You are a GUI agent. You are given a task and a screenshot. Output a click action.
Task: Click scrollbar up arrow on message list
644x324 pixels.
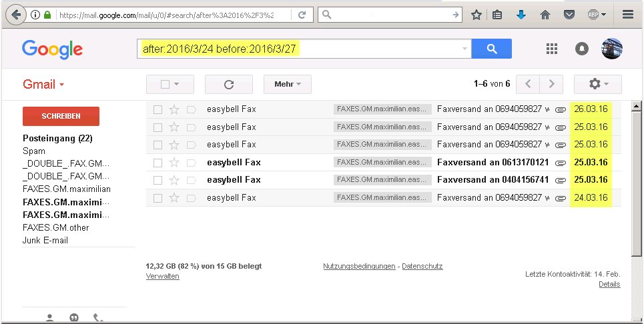tap(636, 106)
